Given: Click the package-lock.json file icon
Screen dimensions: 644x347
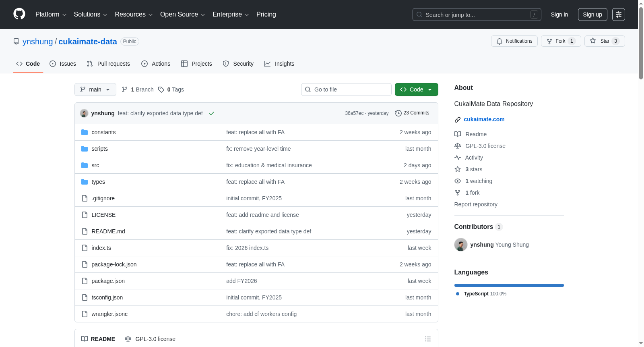Looking at the screenshot, I should point(85,264).
